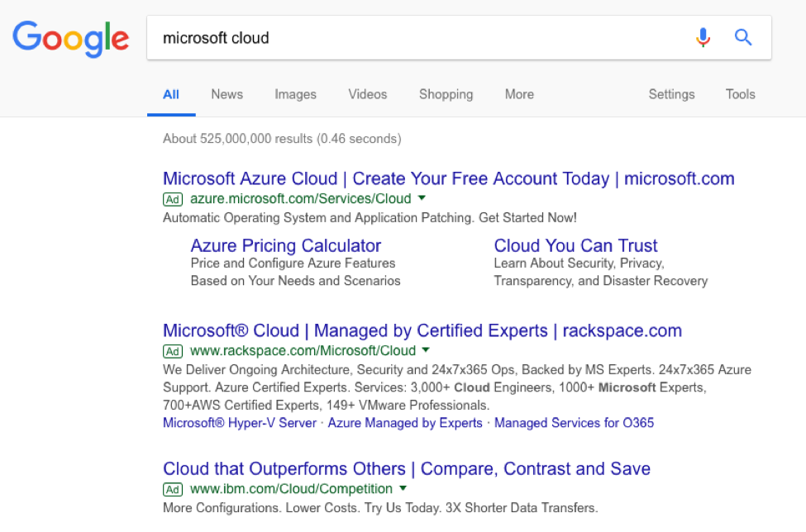Open the Tools menu

point(740,94)
